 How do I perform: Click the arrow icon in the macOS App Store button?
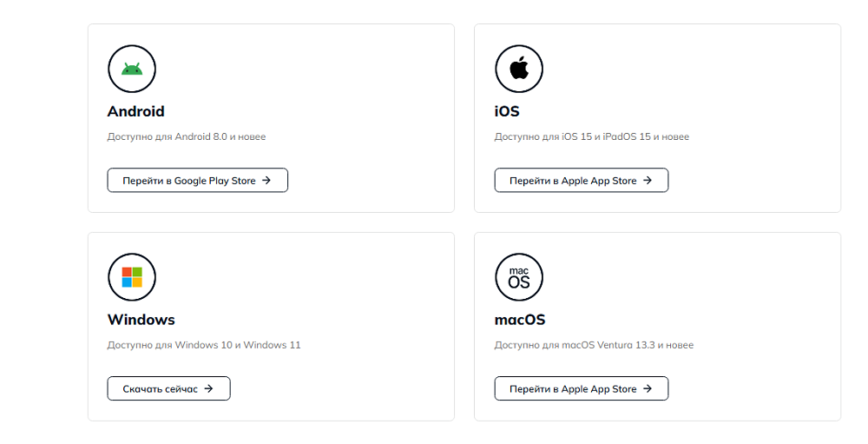coord(648,389)
